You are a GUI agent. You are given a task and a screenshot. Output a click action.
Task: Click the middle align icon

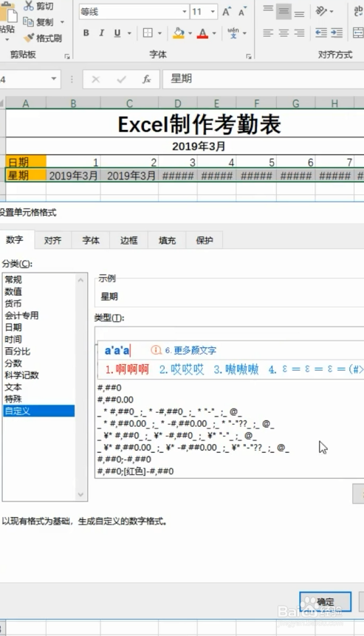(x=284, y=11)
